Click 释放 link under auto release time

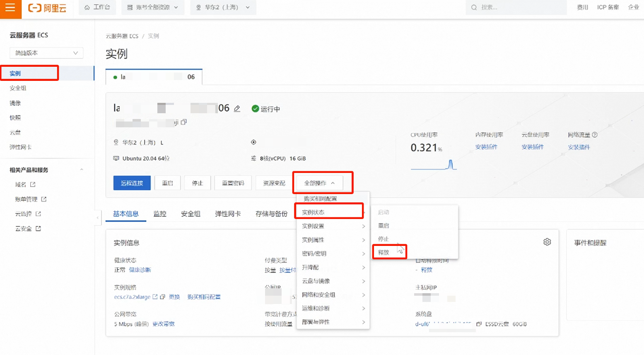pyautogui.click(x=427, y=270)
